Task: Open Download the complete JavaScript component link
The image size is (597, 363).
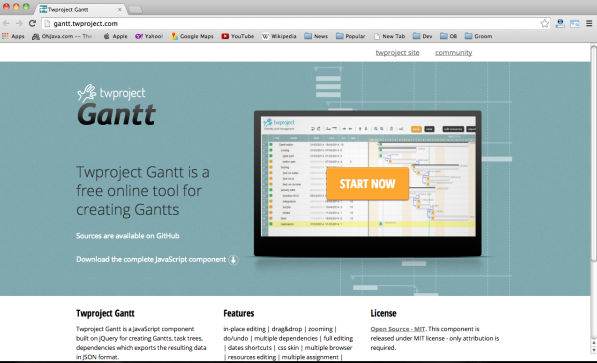Action: tap(151, 259)
